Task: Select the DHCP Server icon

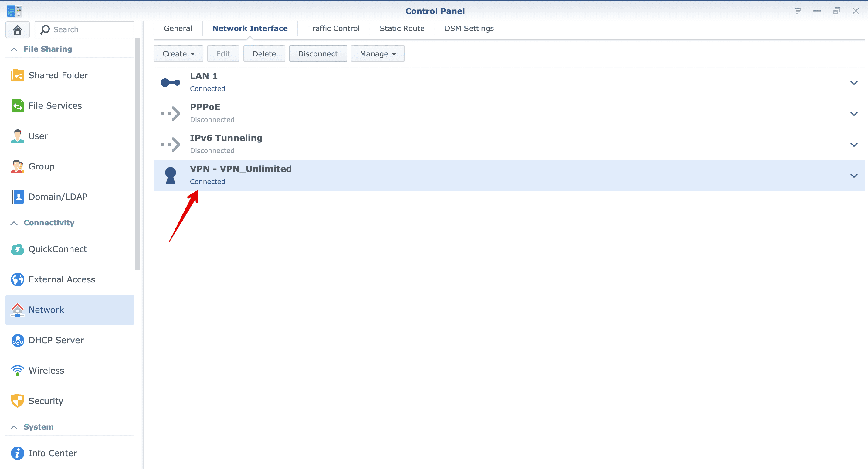Action: click(18, 340)
